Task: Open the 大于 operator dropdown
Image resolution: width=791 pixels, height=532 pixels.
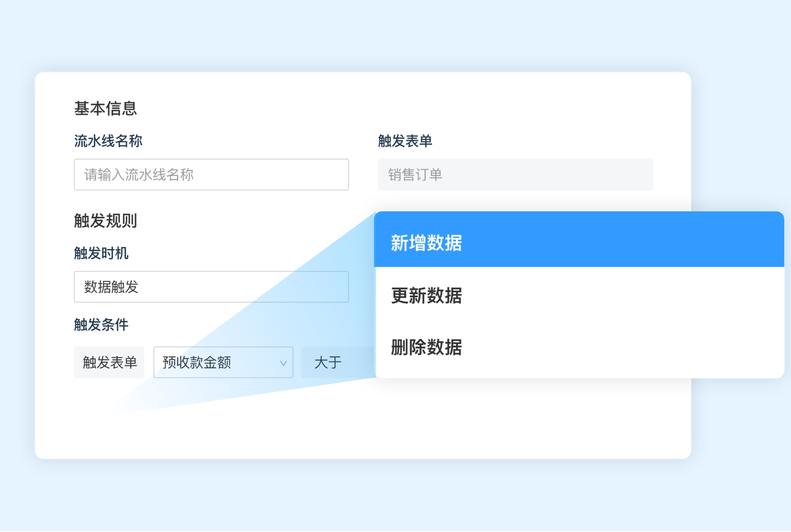Action: 333,362
